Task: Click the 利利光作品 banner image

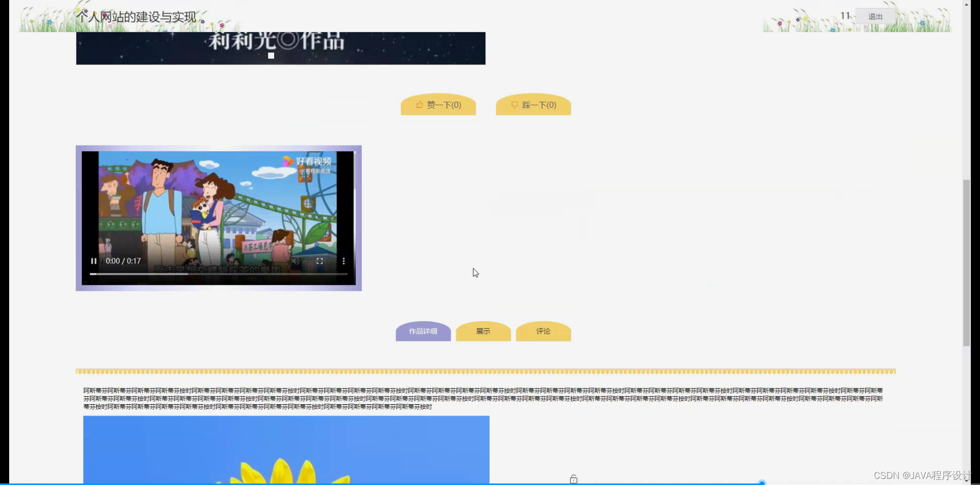Action: coord(281,48)
